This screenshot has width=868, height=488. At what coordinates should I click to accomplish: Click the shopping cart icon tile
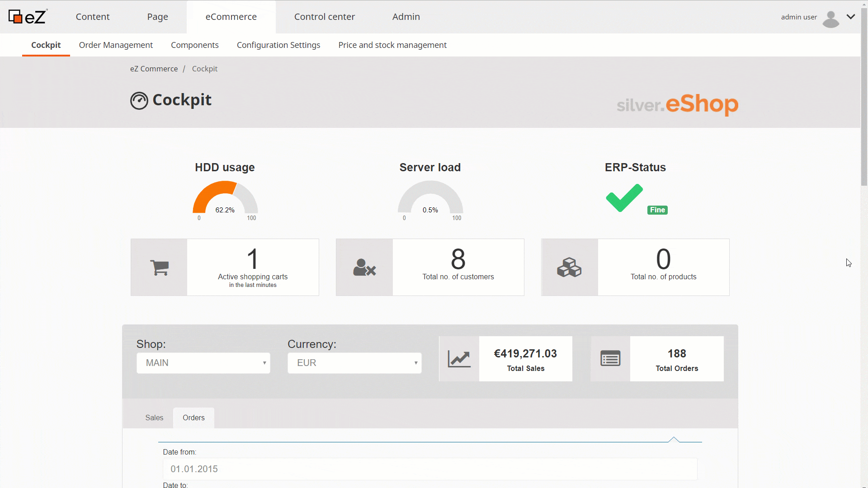[x=159, y=267]
